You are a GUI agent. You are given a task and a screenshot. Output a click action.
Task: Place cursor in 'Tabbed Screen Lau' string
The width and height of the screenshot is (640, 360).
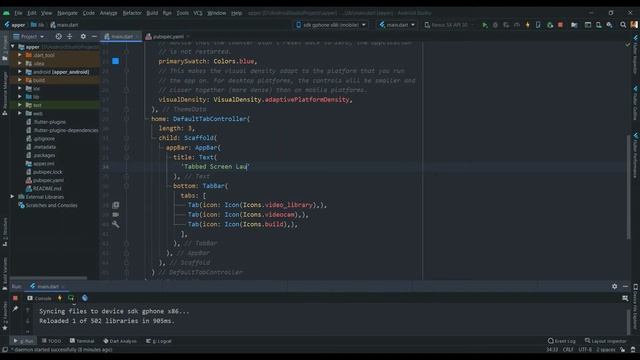click(215, 167)
